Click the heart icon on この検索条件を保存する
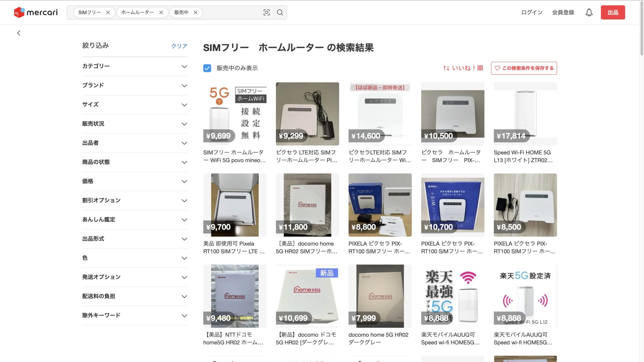This screenshot has width=644, height=362. click(497, 68)
